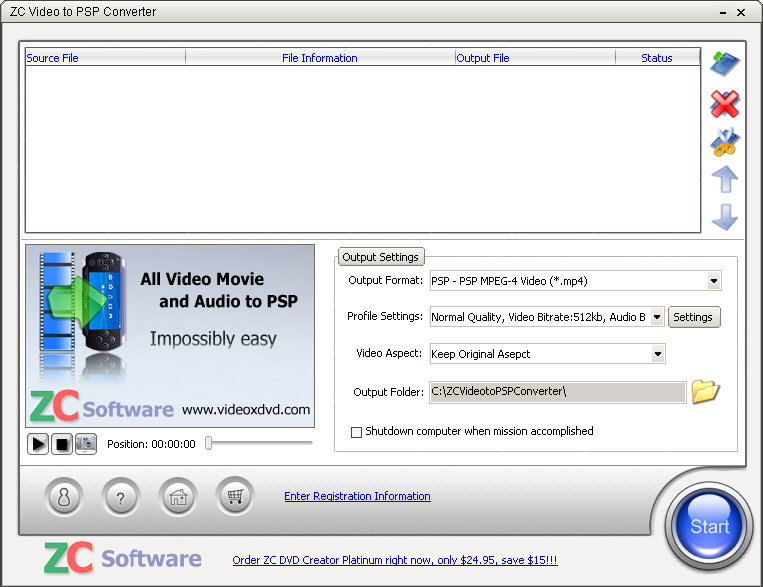Image resolution: width=763 pixels, height=587 pixels.
Task: Start the conversion with Start button
Action: coord(709,526)
